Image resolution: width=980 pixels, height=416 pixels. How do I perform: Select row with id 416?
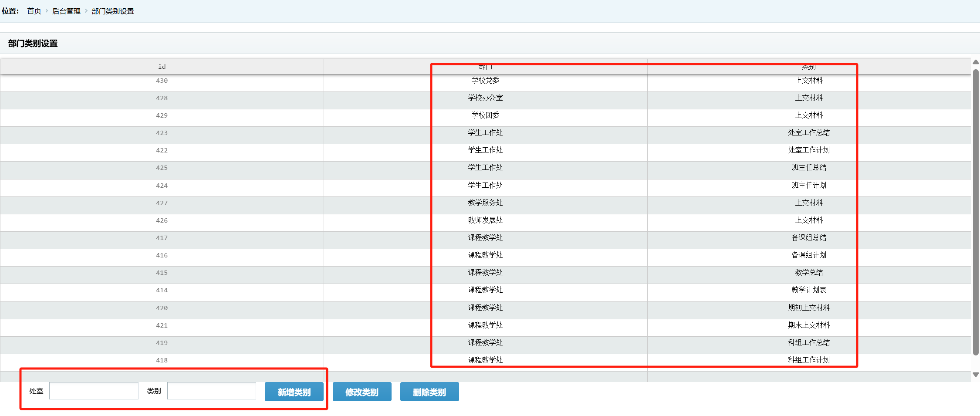485,257
